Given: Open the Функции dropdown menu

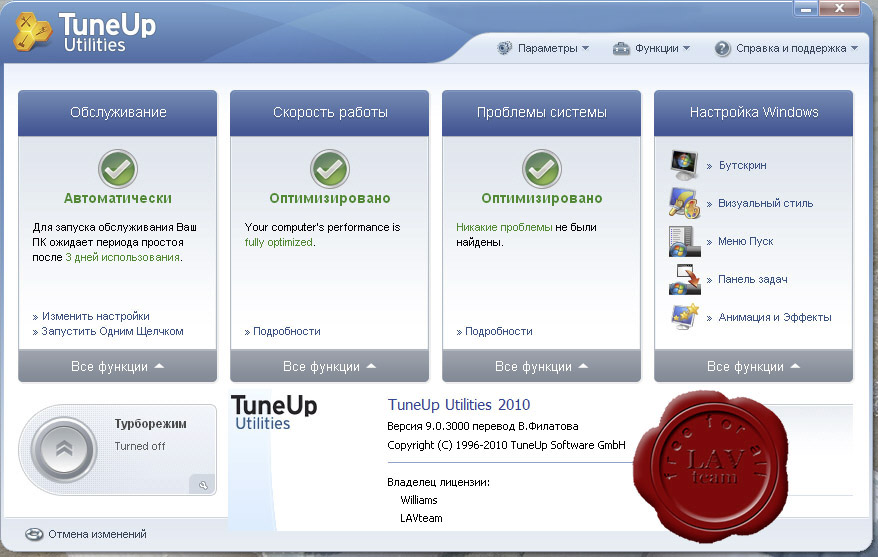Looking at the screenshot, I should click(651, 49).
